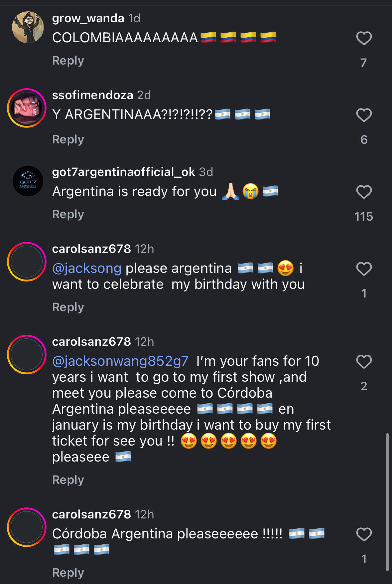
Task: Reply to ssofimendoza's comment
Action: coord(68,139)
